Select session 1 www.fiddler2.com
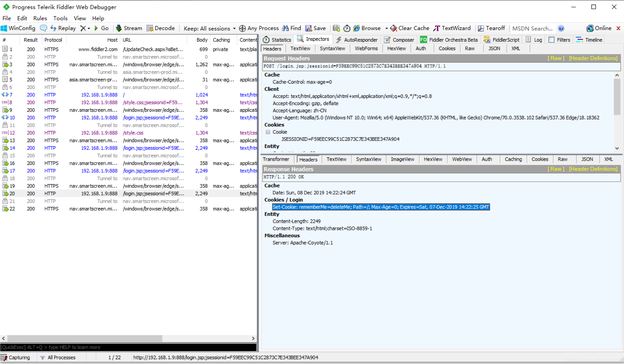This screenshot has width=624, height=364. (128, 49)
